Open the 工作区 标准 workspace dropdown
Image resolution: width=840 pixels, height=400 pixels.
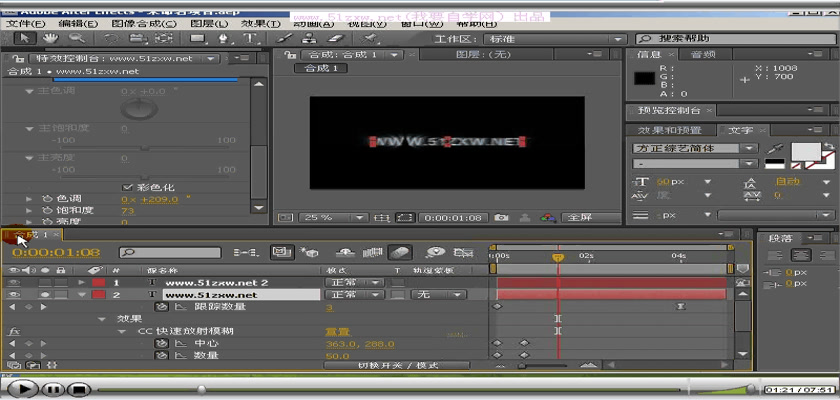click(555, 39)
